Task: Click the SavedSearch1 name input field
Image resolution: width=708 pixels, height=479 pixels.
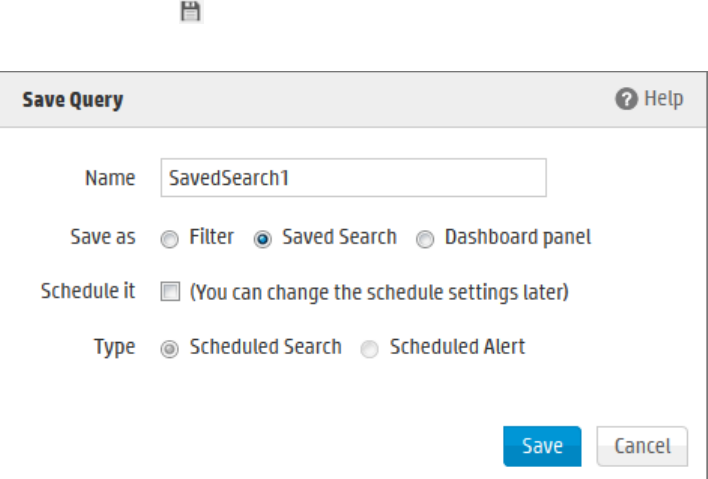Action: click(352, 178)
